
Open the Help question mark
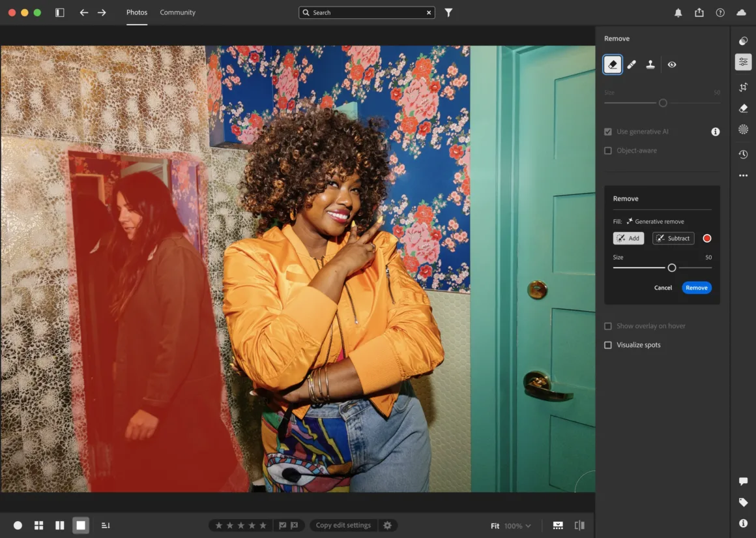tap(720, 12)
